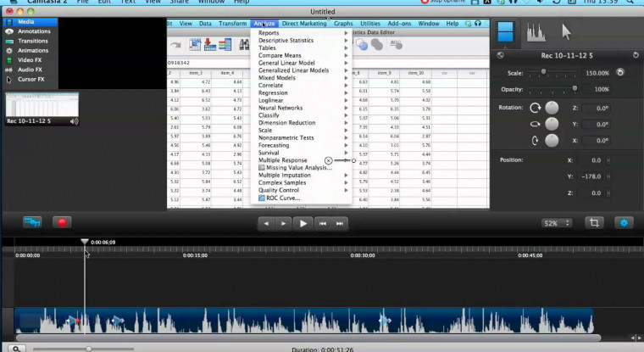Expand Compare Means submenu
This screenshot has width=644, height=352.
click(301, 55)
